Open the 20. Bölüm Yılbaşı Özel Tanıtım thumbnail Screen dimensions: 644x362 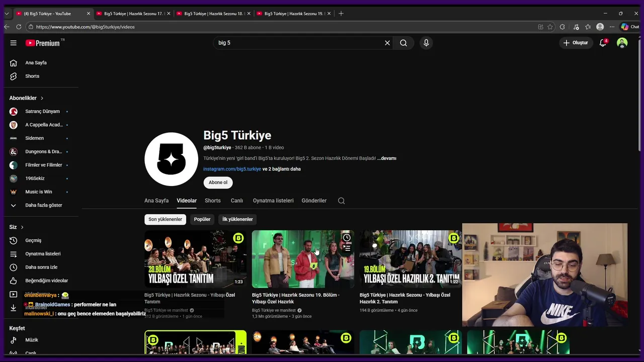click(x=195, y=259)
